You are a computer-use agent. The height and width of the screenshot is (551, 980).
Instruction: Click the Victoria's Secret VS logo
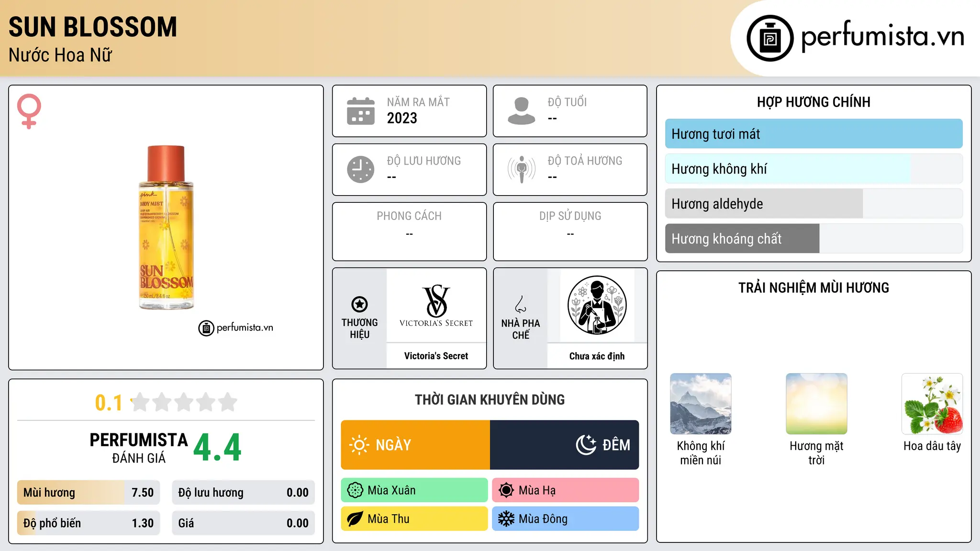(x=436, y=305)
